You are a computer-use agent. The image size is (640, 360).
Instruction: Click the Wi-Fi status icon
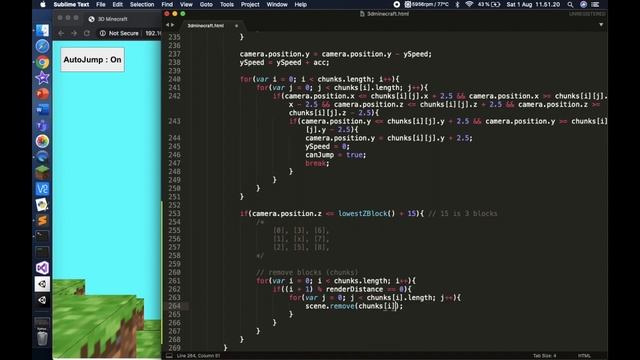[469, 4]
